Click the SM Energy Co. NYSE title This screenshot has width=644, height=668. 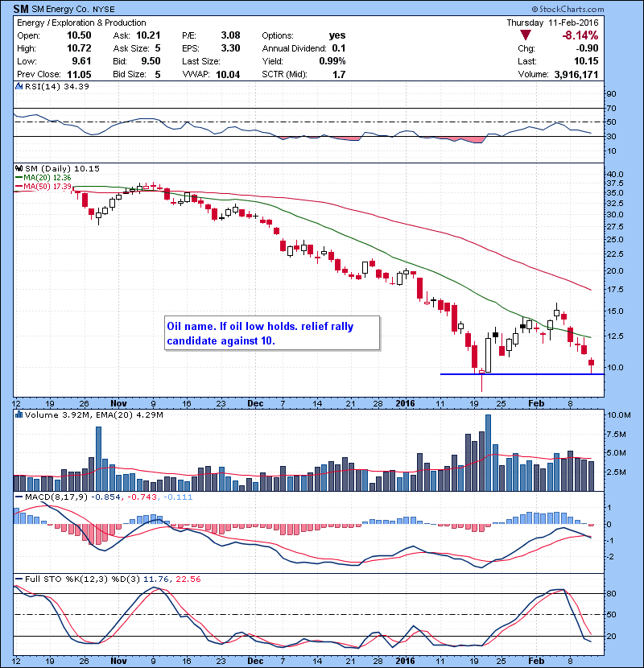73,9
